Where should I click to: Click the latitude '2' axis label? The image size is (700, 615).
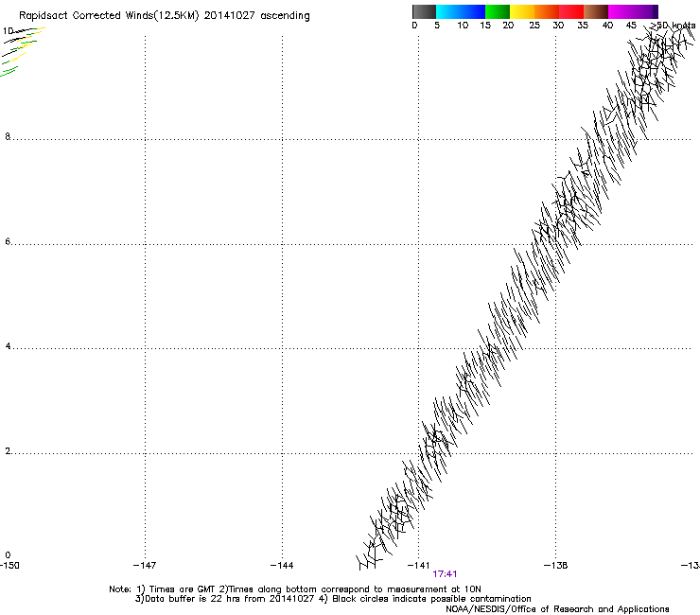(x=8, y=451)
